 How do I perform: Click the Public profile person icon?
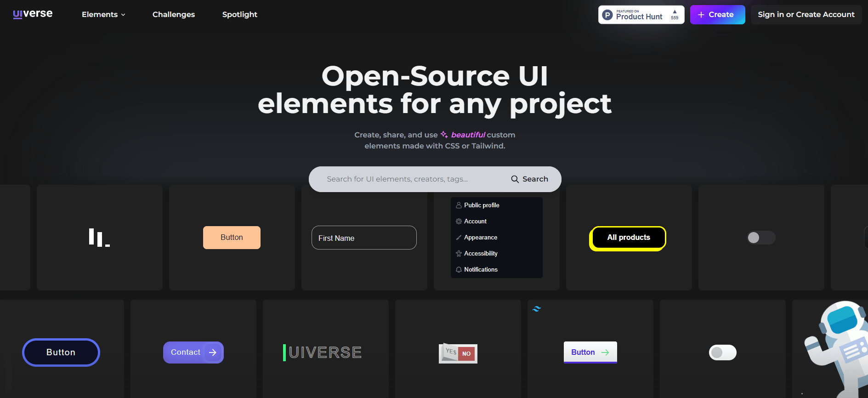(459, 205)
